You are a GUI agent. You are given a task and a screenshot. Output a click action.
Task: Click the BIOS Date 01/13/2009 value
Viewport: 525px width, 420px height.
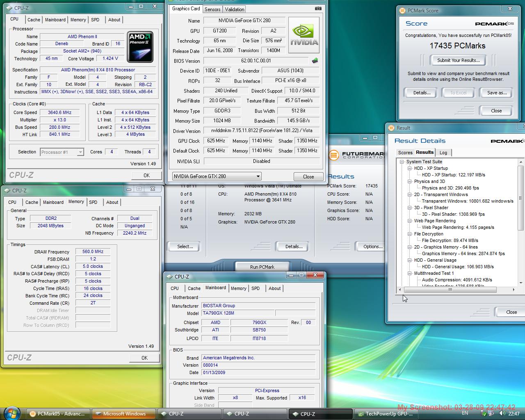pyautogui.click(x=258, y=372)
